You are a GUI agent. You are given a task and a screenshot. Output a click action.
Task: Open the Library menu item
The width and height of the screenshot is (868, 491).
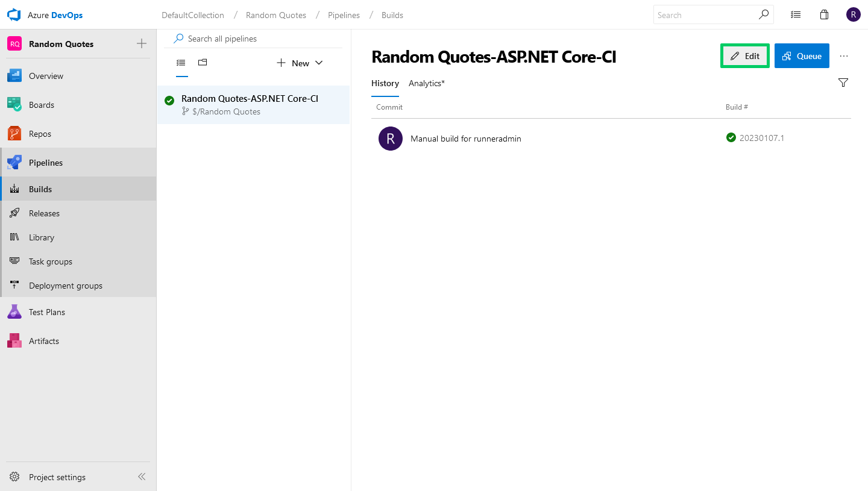[x=78, y=237]
